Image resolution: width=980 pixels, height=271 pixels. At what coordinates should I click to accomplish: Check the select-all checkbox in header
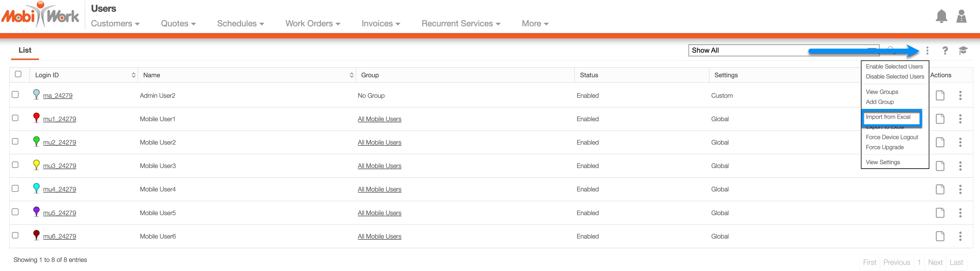coord(18,74)
